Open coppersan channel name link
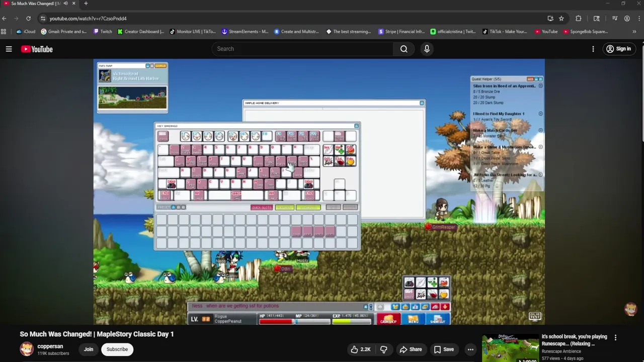The height and width of the screenshot is (362, 644). coord(50,346)
